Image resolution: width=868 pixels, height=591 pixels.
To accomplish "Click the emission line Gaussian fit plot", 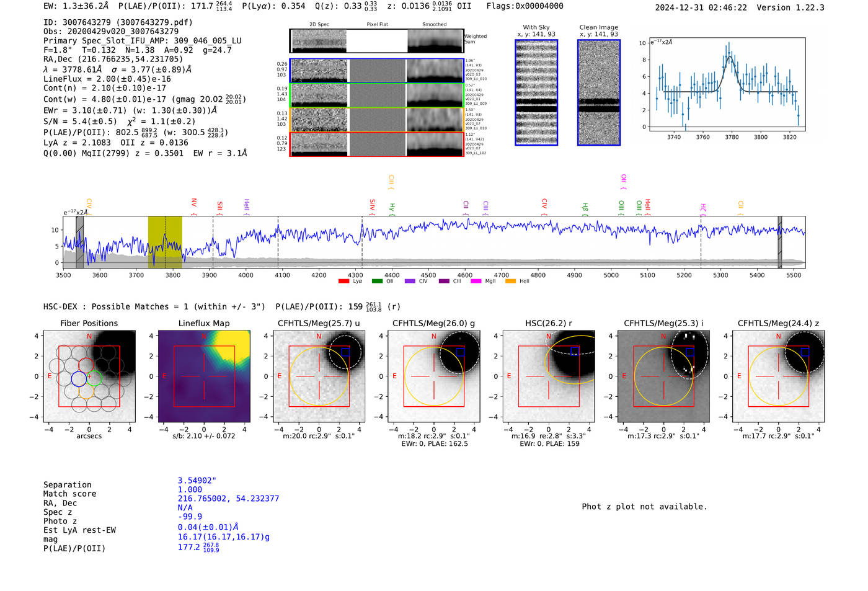I will point(727,84).
